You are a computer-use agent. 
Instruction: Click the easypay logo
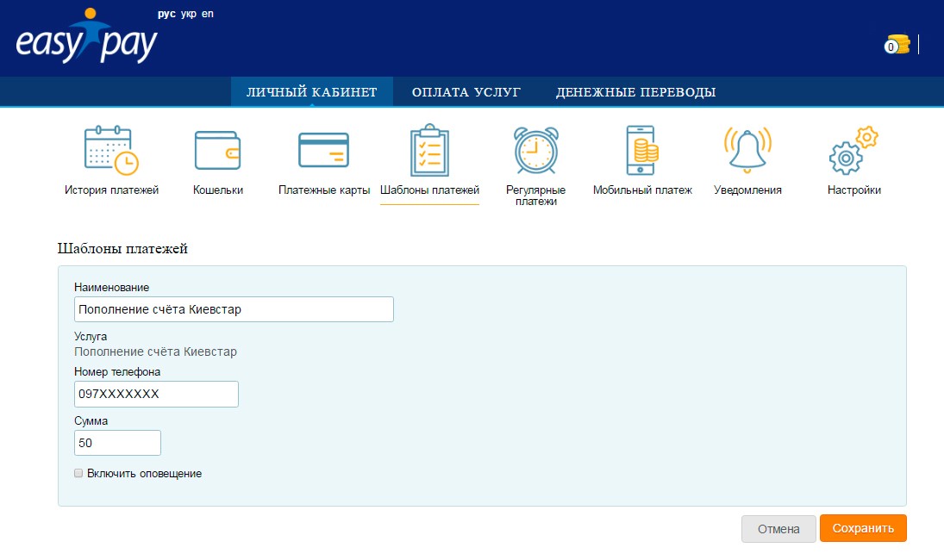pyautogui.click(x=87, y=37)
